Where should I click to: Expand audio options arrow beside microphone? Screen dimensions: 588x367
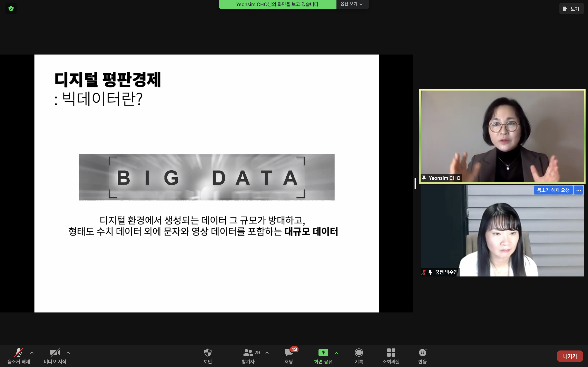(x=32, y=353)
